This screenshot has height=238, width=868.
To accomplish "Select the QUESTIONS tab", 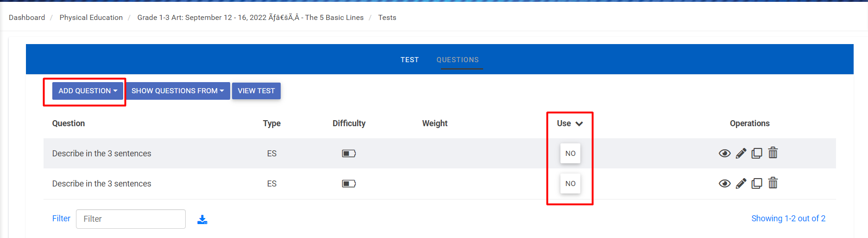I will (457, 60).
